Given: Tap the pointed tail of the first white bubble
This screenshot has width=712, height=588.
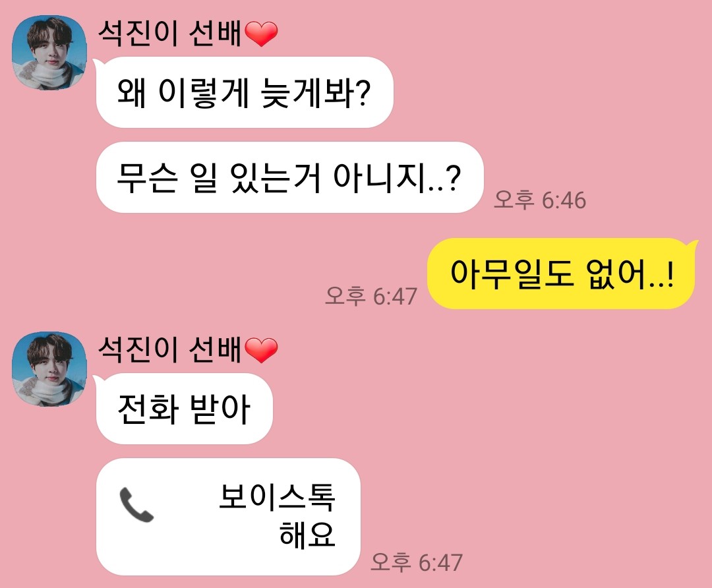Looking at the screenshot, I should (x=97, y=63).
